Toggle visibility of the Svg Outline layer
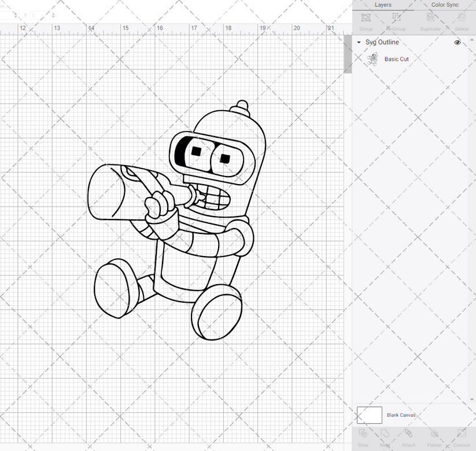Viewport: 476px width, 451px height. [457, 42]
